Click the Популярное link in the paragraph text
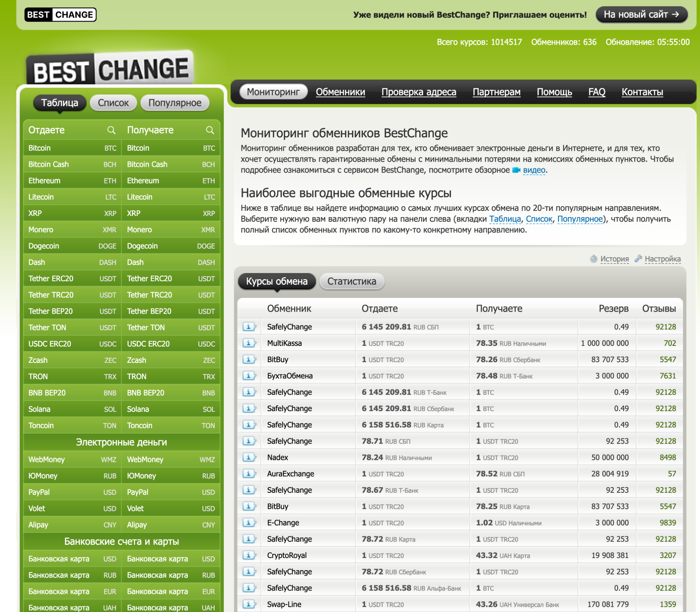This screenshot has height=612, width=700. (x=580, y=219)
